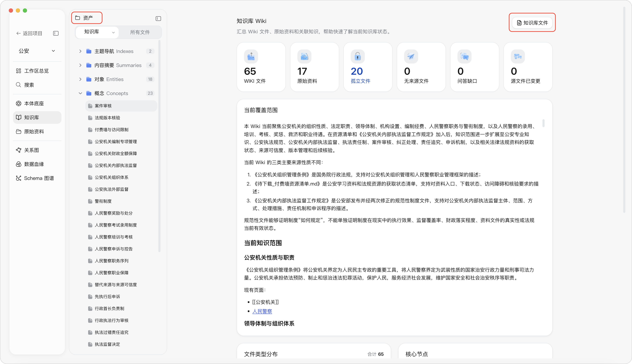Open Schema 图谱 sidebar item

(37, 178)
